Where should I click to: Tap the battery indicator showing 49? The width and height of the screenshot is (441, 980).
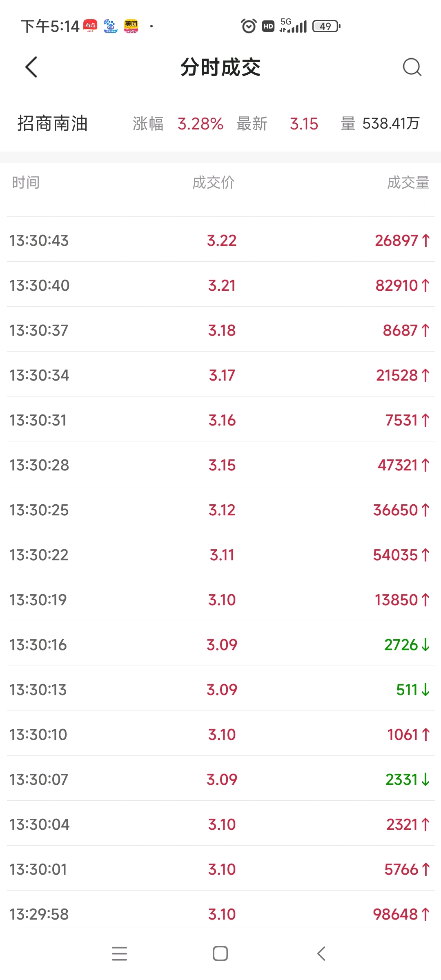[326, 26]
